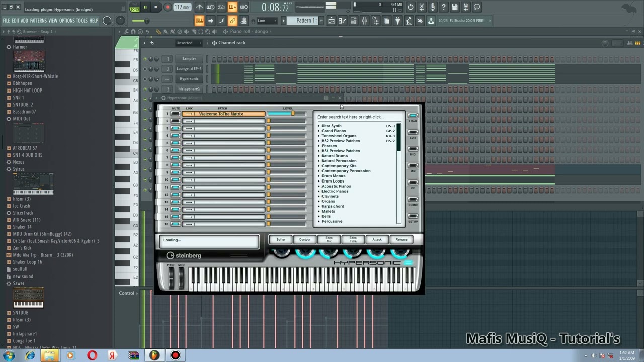The width and height of the screenshot is (644, 362).
Task: Open the TOOLS menu
Action: pyautogui.click(x=82, y=21)
